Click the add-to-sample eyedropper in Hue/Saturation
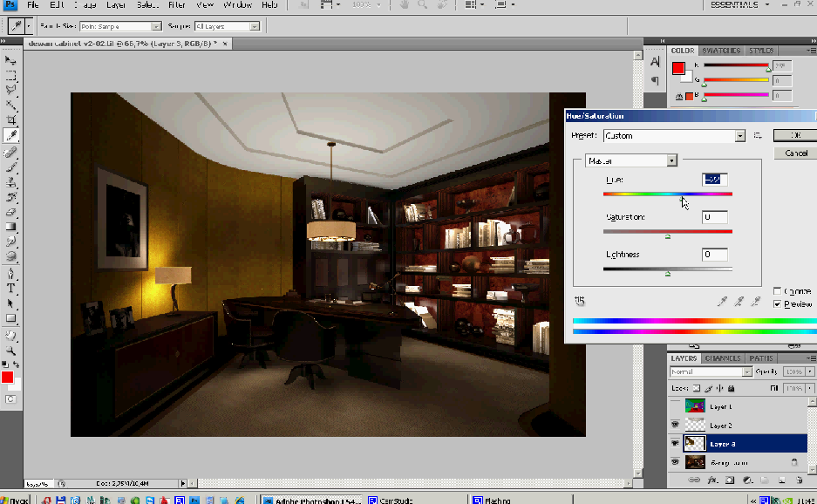This screenshot has width=817, height=504. pos(739,301)
